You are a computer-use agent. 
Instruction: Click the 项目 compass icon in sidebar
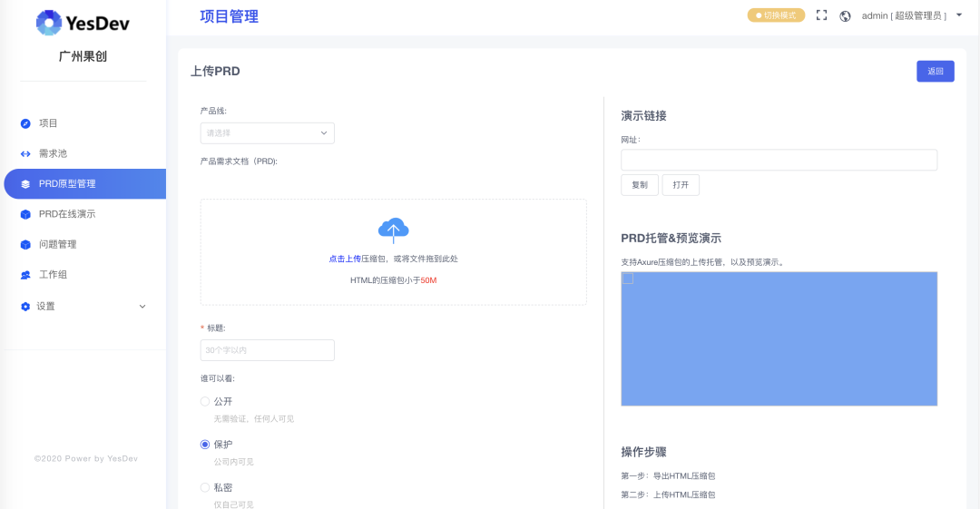25,123
